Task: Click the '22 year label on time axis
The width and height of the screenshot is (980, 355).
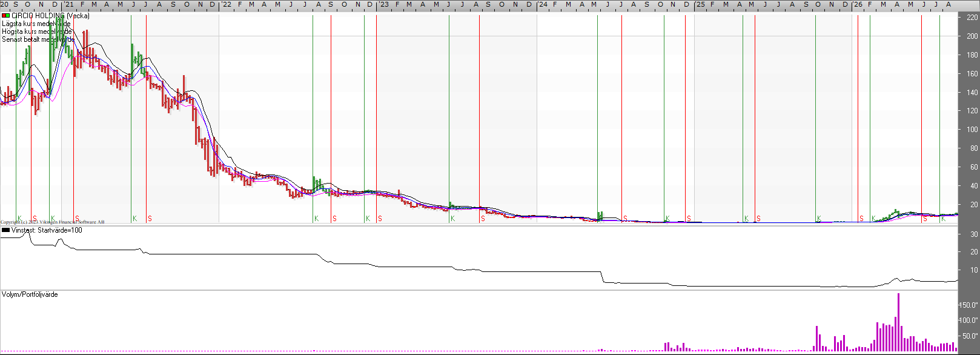Action: pos(226,4)
